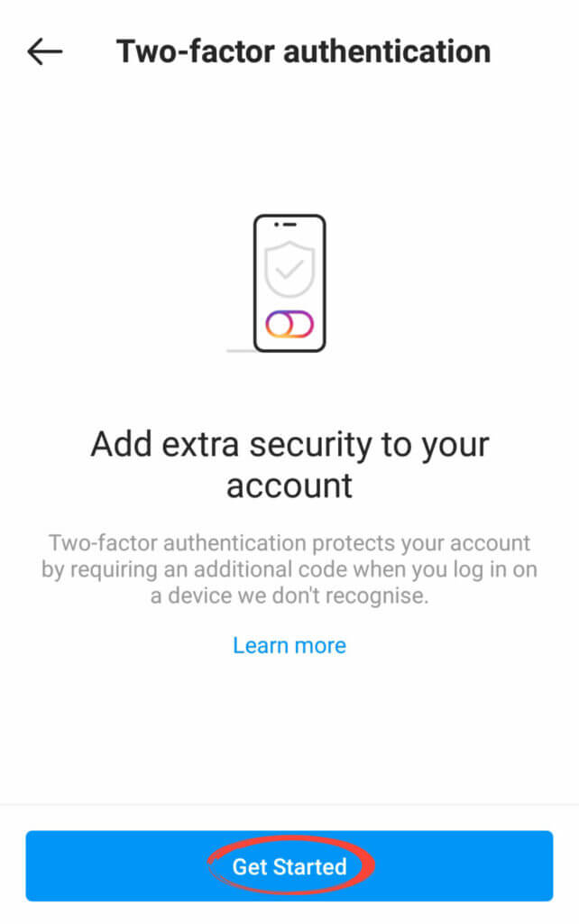Click the checkmark inside the shield
This screenshot has width=579, height=924.
tap(289, 270)
